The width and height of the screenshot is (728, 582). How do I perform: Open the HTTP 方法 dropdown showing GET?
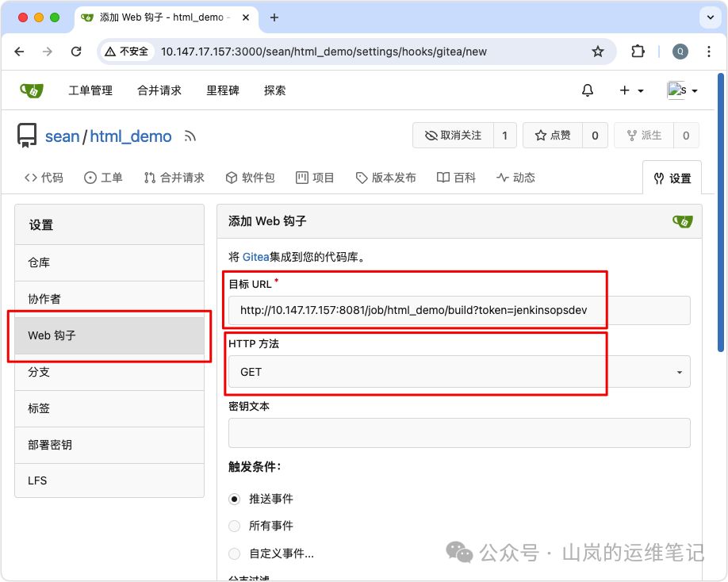(457, 372)
